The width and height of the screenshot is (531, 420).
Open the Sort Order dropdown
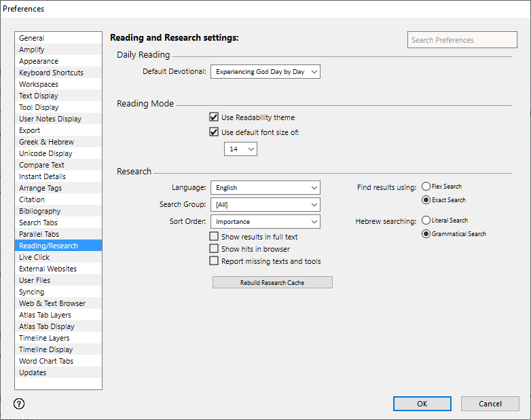[265, 221]
